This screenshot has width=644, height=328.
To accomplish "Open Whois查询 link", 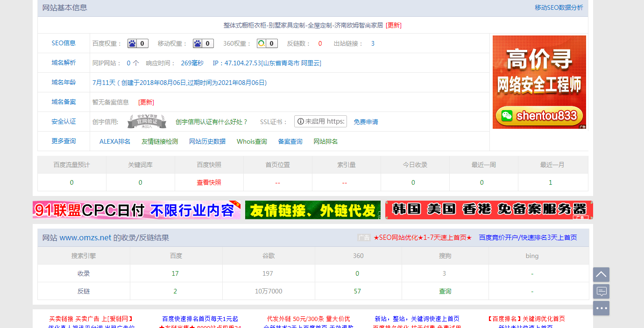I will click(x=252, y=141).
